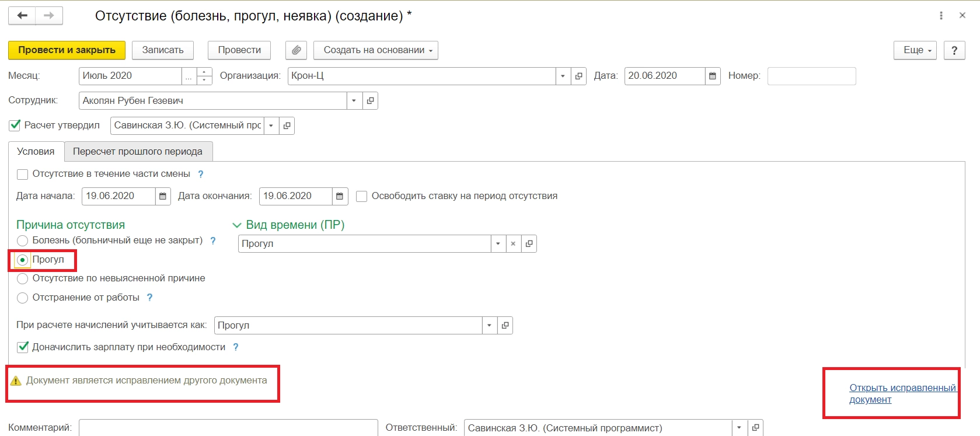Clear the Вид времени field
Image resolution: width=980 pixels, height=436 pixels.
point(513,244)
